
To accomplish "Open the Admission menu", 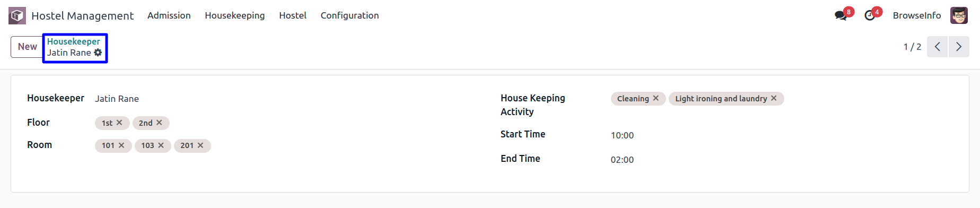I will tap(169, 15).
